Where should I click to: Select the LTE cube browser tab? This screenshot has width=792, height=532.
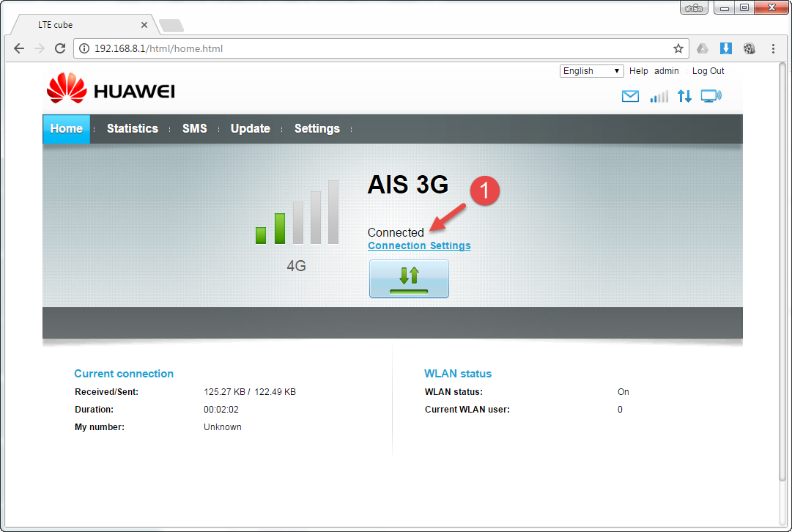[x=85, y=25]
